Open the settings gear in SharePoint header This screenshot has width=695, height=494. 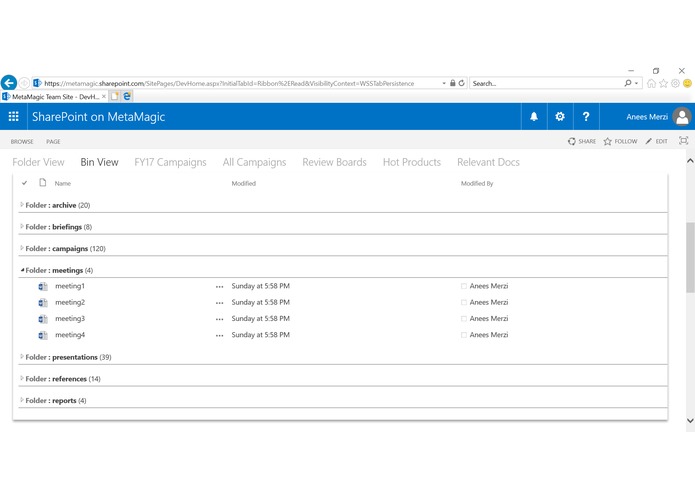pos(560,117)
